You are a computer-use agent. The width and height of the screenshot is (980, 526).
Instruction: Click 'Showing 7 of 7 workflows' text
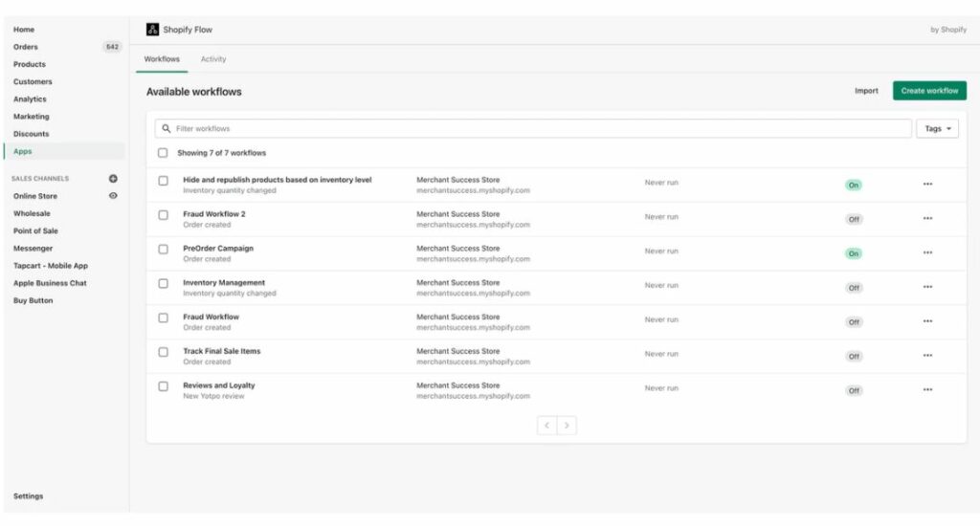tap(221, 153)
